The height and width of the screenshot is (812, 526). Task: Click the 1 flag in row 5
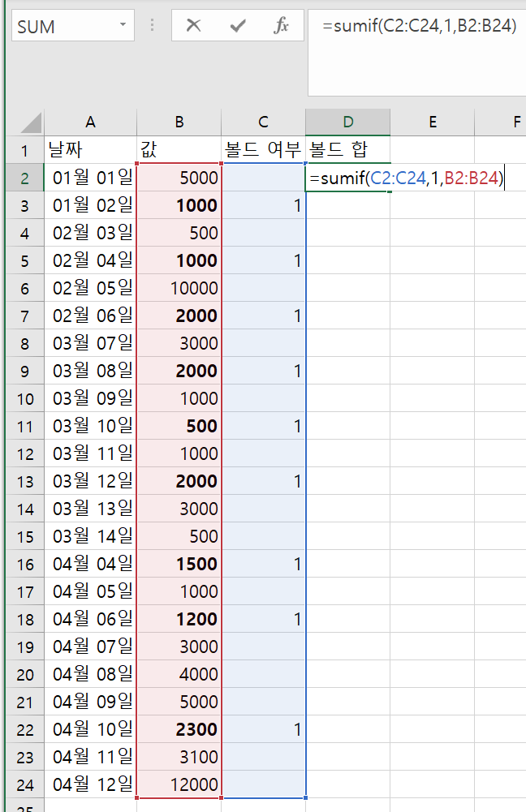(x=263, y=260)
